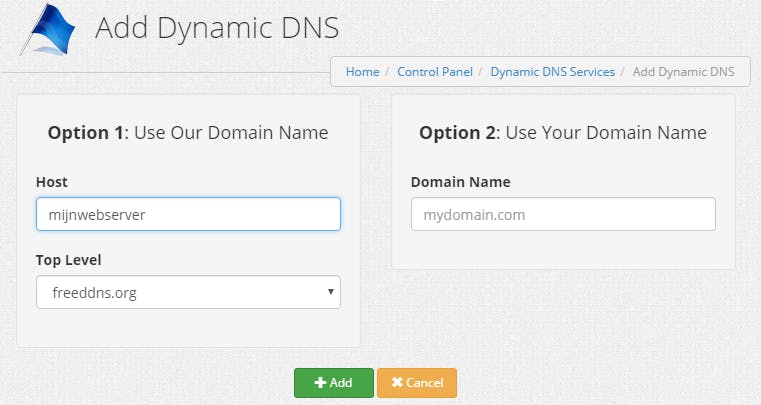Focus the Domain Name input field
The width and height of the screenshot is (761, 405).
[563, 214]
